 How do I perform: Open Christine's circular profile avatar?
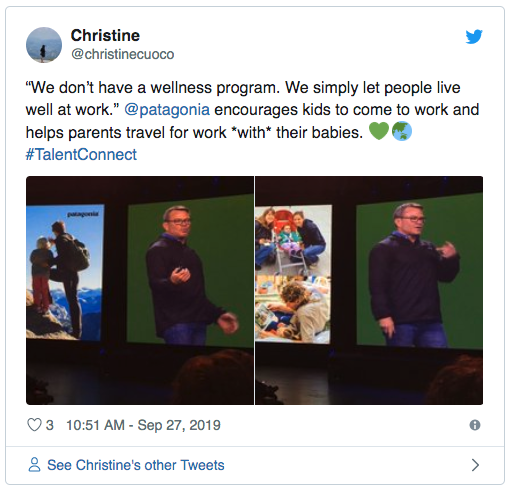point(44,45)
